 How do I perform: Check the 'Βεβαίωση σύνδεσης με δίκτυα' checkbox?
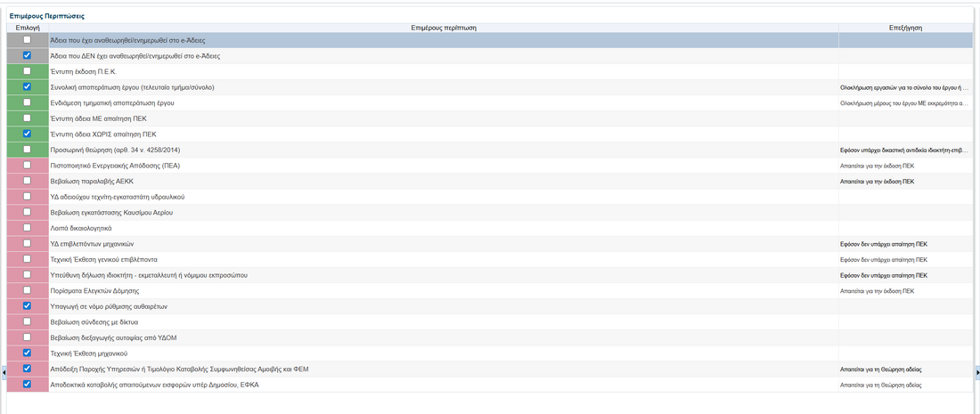(27, 321)
